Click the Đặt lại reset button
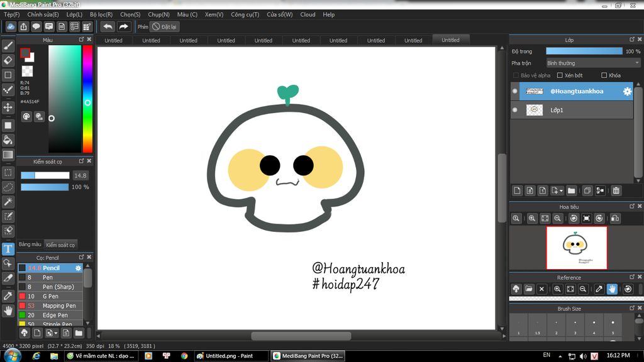The height and width of the screenshot is (362, 644). 165,26
